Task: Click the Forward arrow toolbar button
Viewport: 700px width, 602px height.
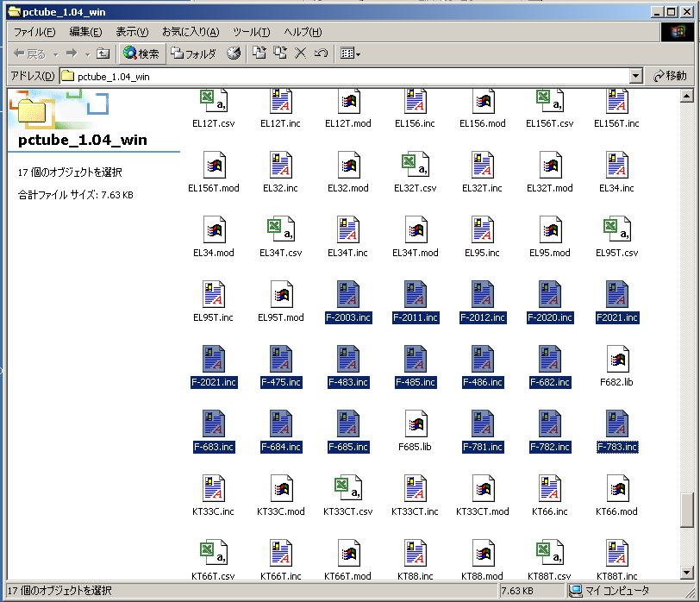Action: click(x=72, y=53)
